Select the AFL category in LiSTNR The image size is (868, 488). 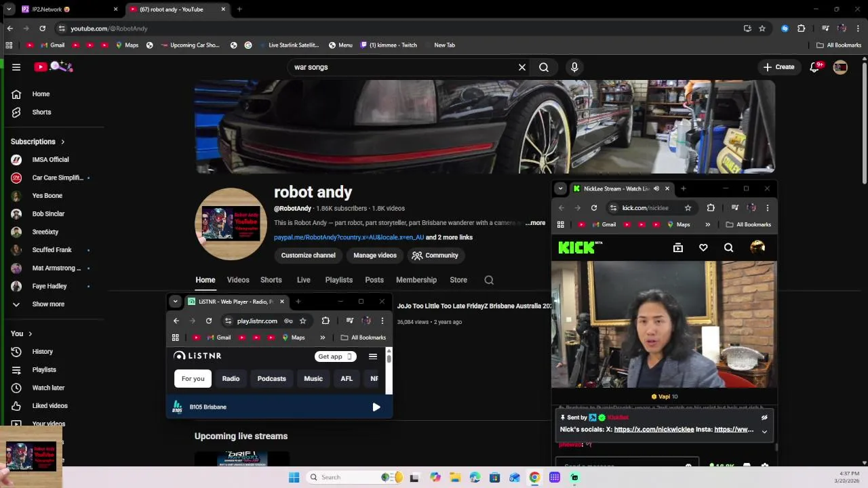click(x=347, y=379)
